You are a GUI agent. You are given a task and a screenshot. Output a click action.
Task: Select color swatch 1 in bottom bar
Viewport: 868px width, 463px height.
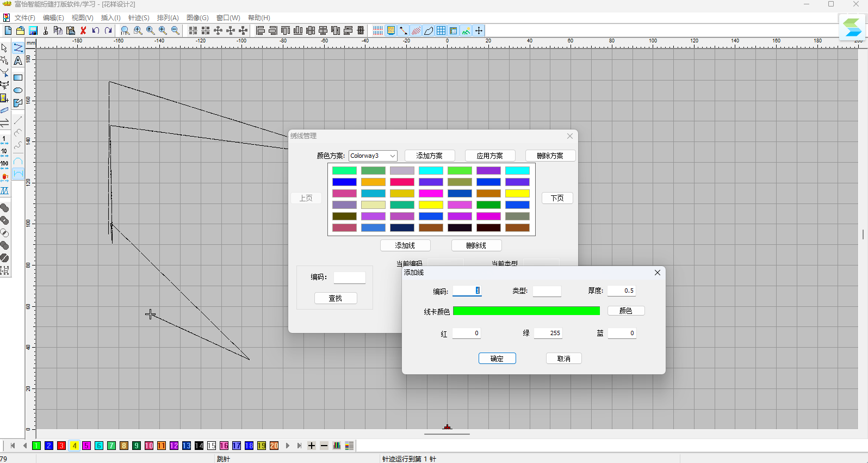[36, 446]
